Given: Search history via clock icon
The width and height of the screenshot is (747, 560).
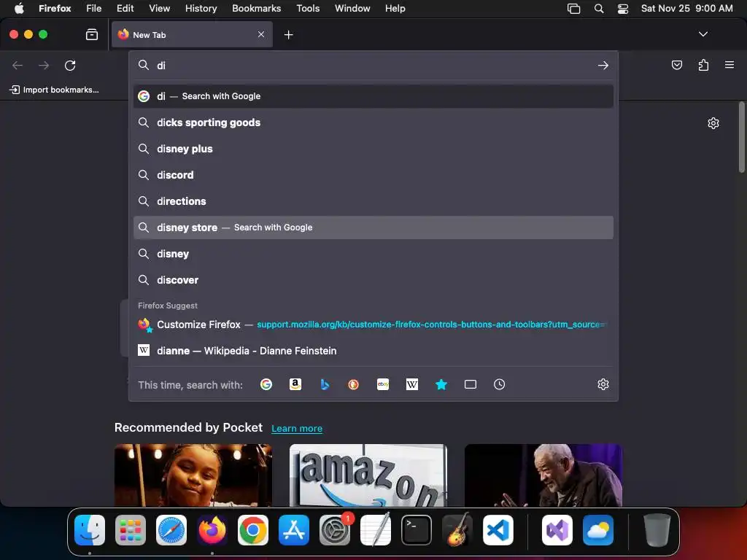Looking at the screenshot, I should [x=499, y=384].
